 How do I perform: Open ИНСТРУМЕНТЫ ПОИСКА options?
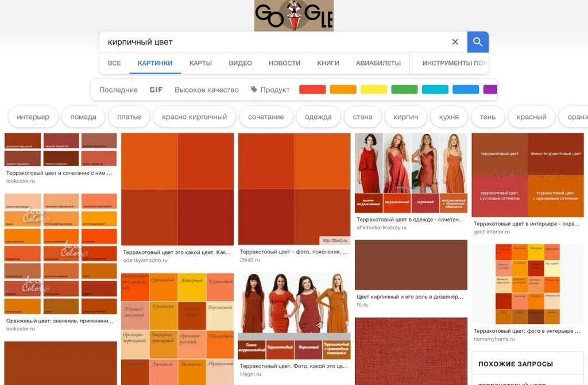[454, 63]
